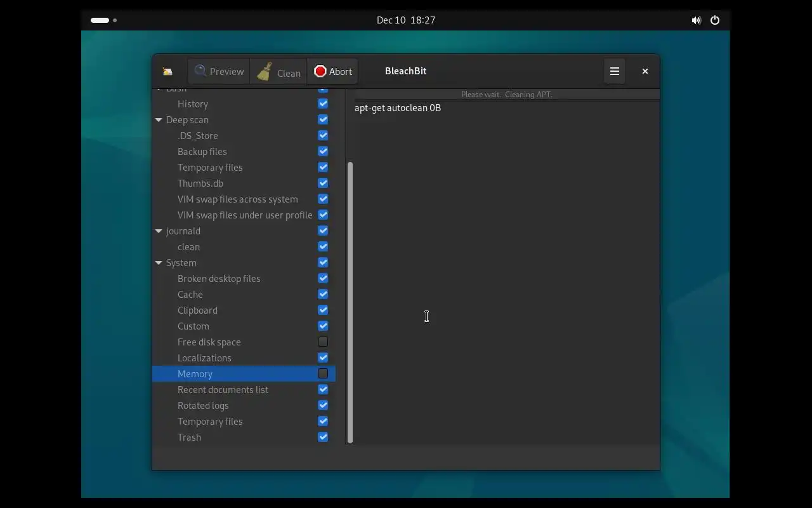
Task: Toggle VIM swap files across system checkbox
Action: point(323,199)
